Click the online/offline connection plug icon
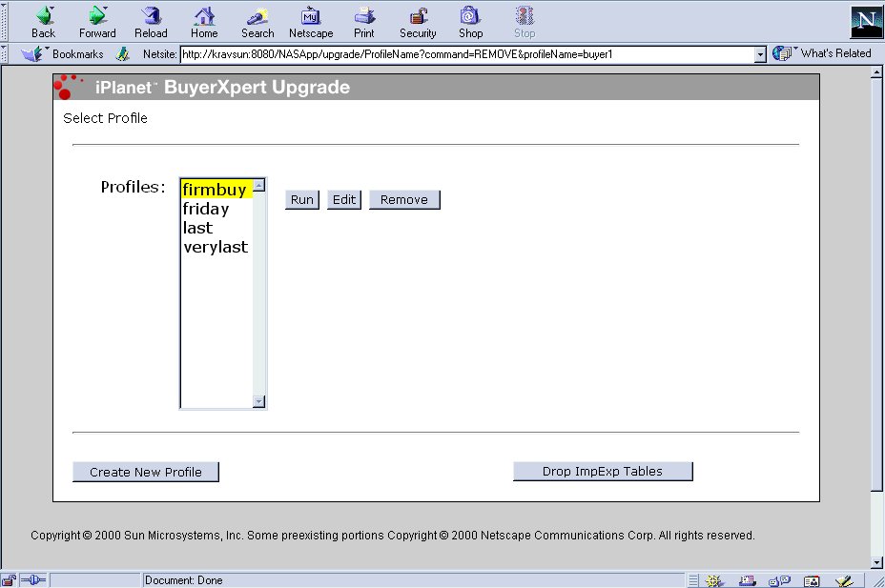Viewport: 885px width, 588px height. click(33, 580)
